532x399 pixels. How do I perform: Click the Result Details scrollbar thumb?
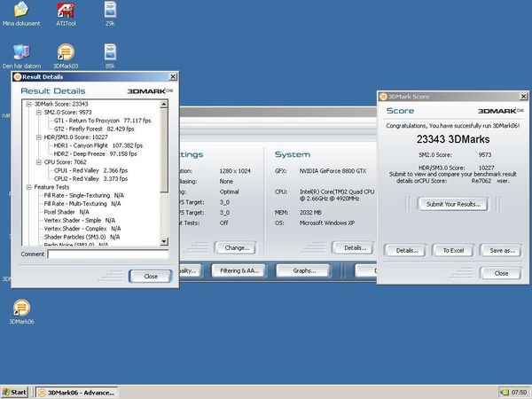164,151
